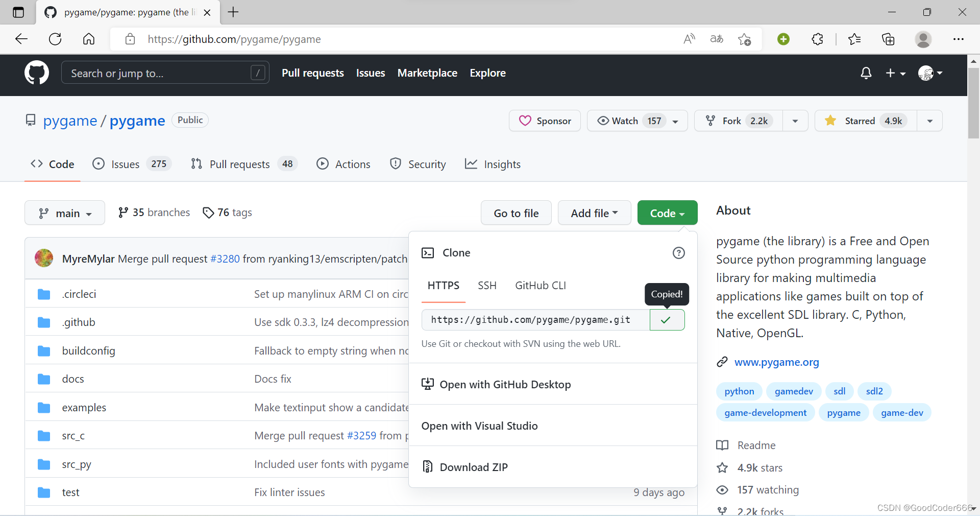Click the read aloud icon
The image size is (980, 516).
click(689, 39)
